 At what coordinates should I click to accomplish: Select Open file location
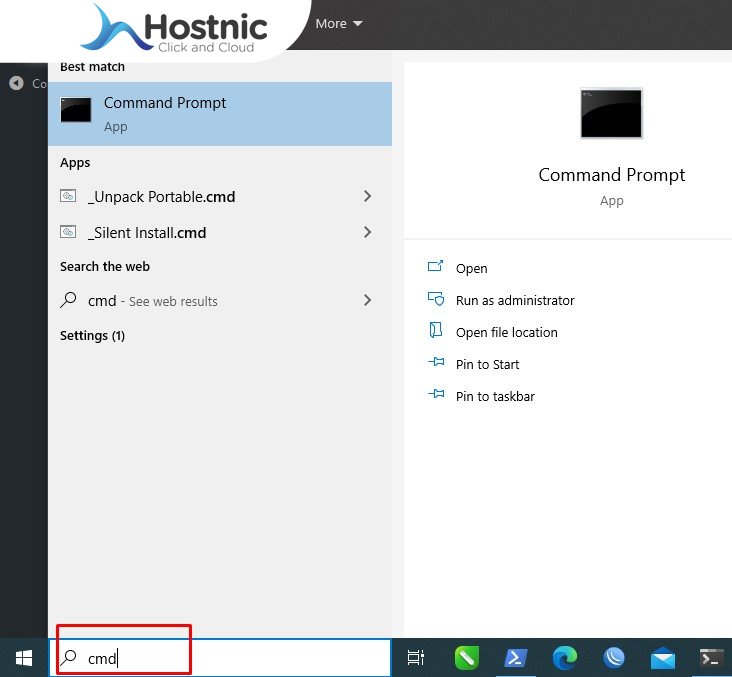(506, 332)
